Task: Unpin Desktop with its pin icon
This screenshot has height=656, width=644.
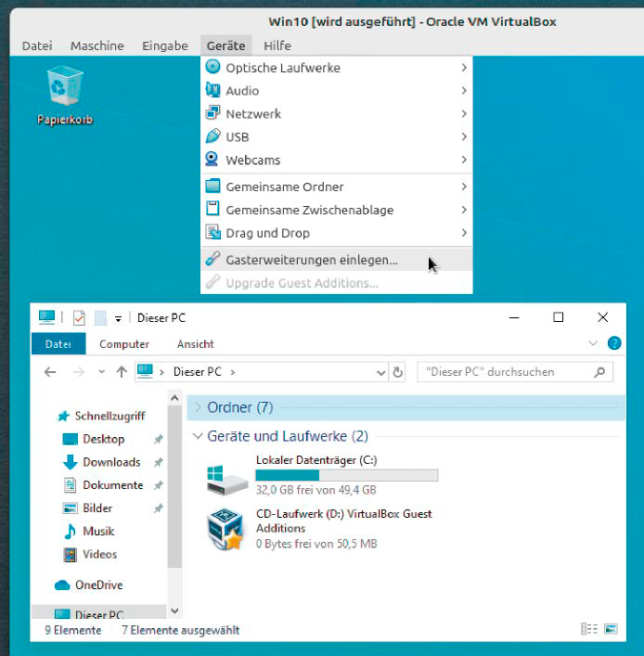Action: [158, 439]
